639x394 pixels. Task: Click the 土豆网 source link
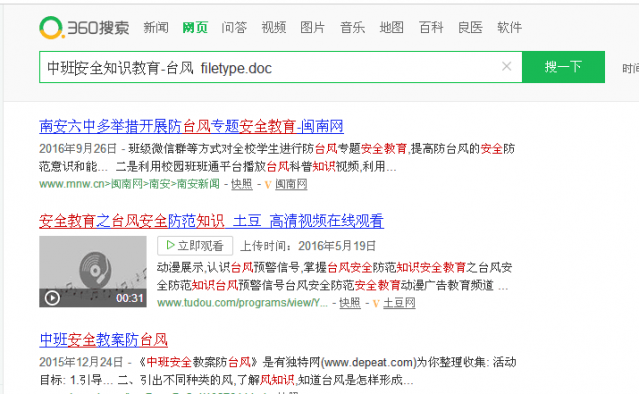click(x=399, y=303)
